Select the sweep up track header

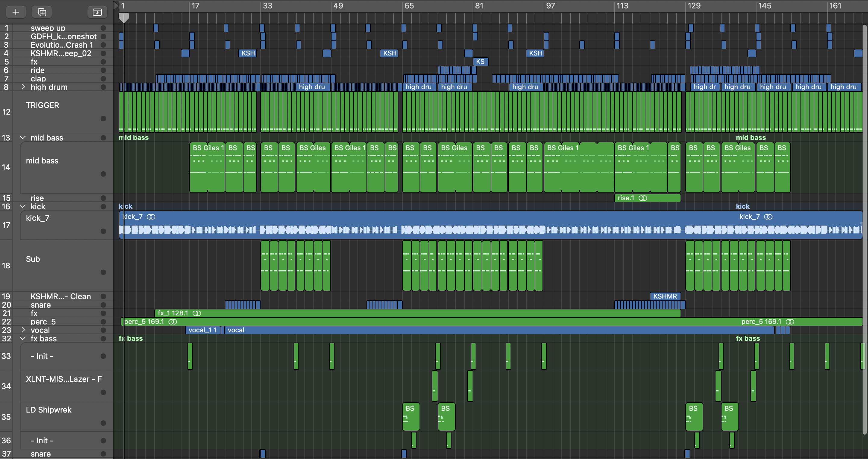click(x=48, y=28)
